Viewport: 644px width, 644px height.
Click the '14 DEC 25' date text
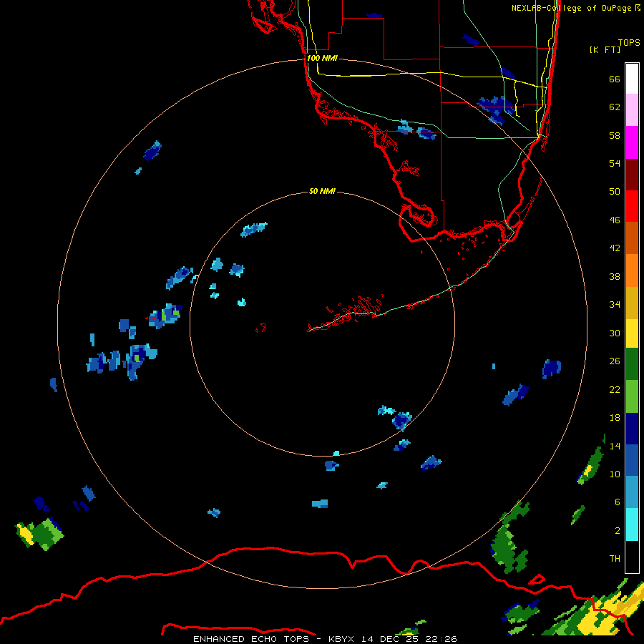click(389, 639)
